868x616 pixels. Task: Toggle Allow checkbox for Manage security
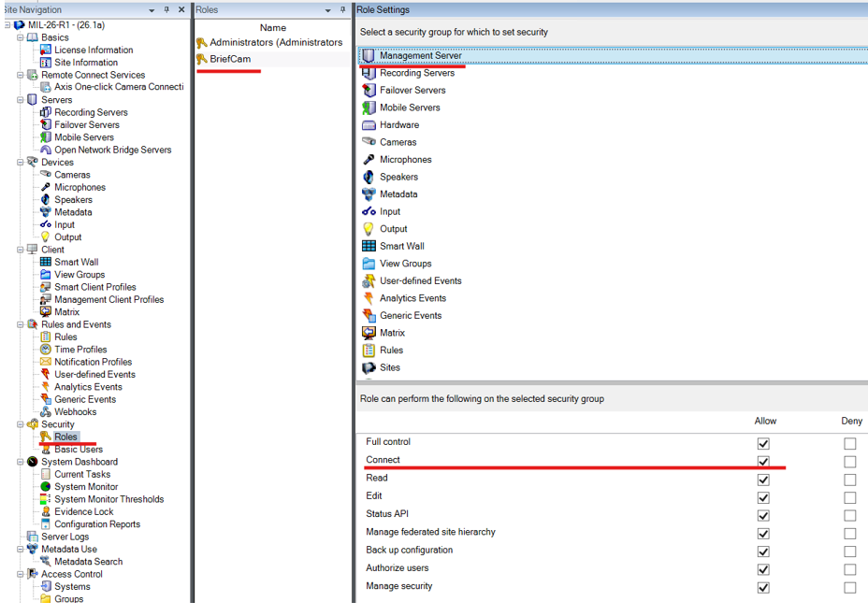763,588
